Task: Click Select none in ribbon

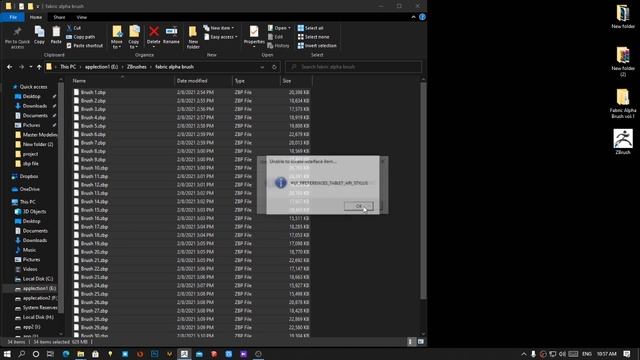Action: [313, 37]
